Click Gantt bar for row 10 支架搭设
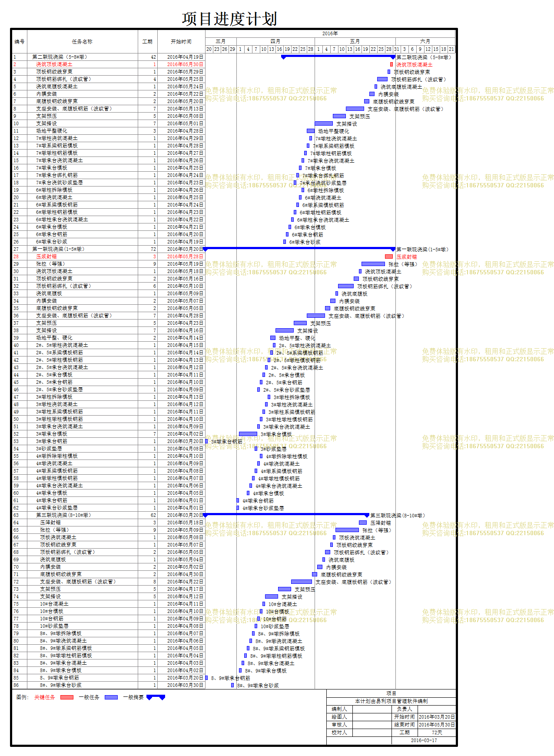 [x=324, y=123]
